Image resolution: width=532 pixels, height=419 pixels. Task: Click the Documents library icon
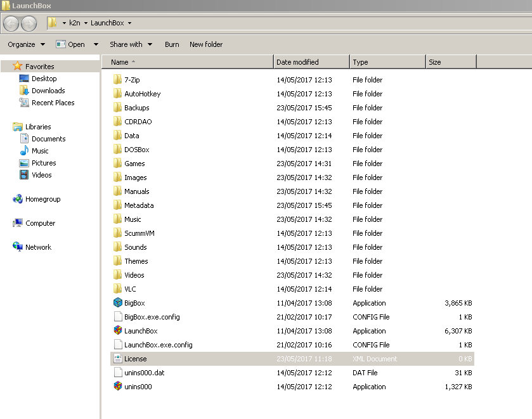(x=24, y=138)
